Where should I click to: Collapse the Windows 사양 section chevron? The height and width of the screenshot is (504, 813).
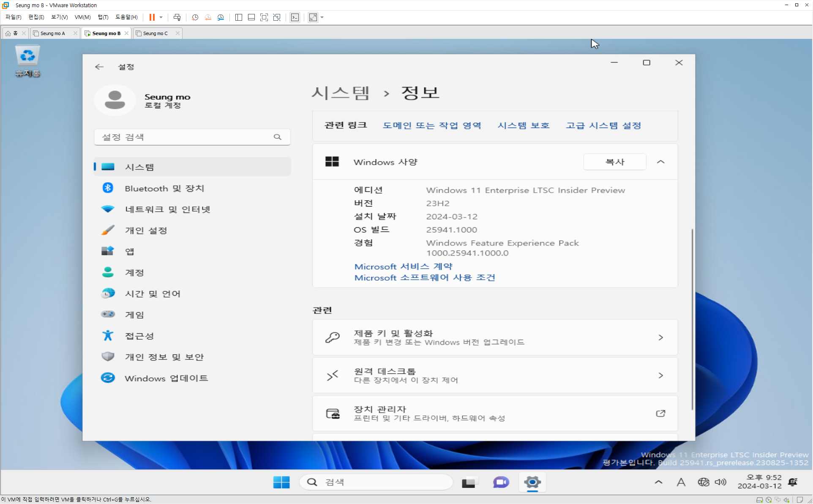pos(661,162)
